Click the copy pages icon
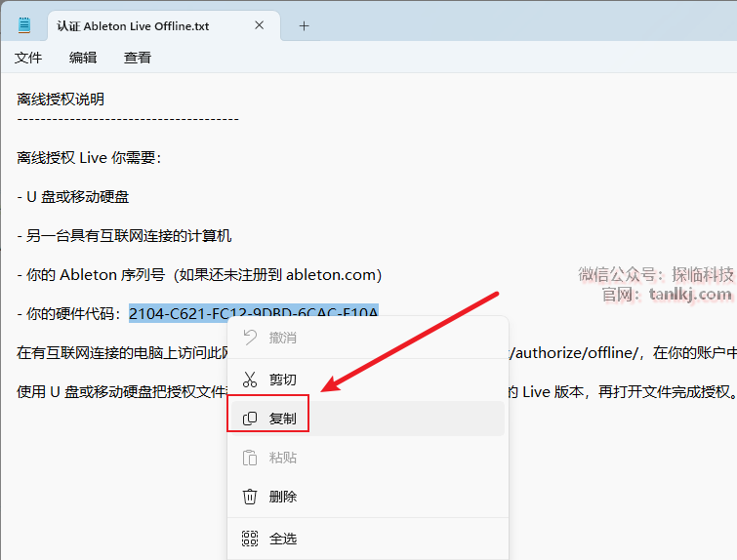Viewport: 737px width, 560px height. click(250, 419)
